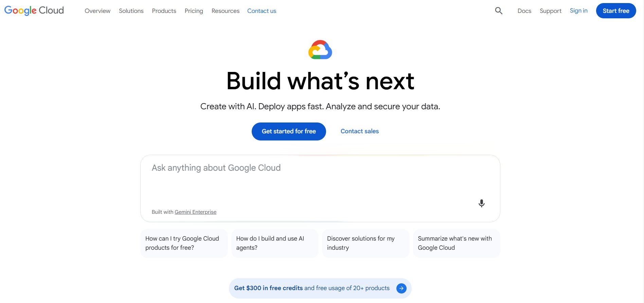Click Get started for free
This screenshot has width=644, height=303.
pyautogui.click(x=289, y=131)
